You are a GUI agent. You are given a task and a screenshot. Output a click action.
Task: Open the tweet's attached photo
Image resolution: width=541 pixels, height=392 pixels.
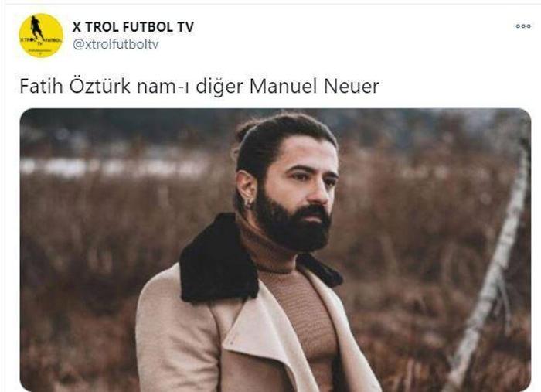pos(275,250)
